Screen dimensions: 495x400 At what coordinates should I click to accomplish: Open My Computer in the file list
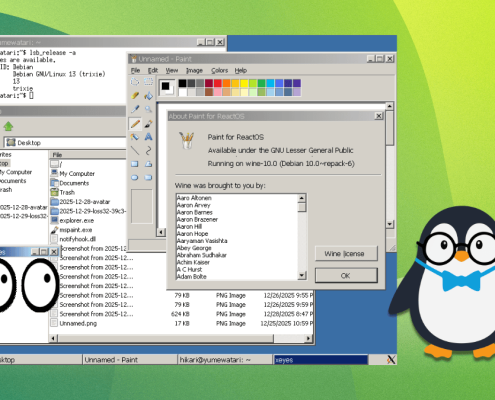77,174
